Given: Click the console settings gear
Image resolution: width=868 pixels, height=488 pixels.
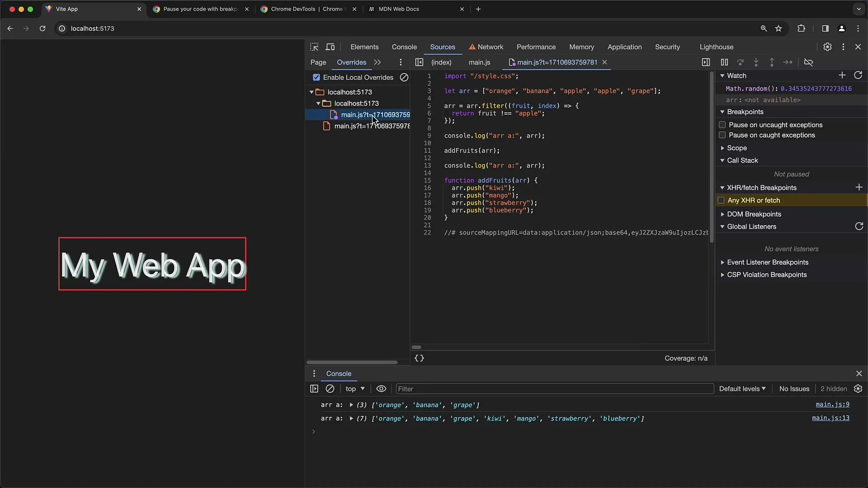Looking at the screenshot, I should click(x=858, y=389).
